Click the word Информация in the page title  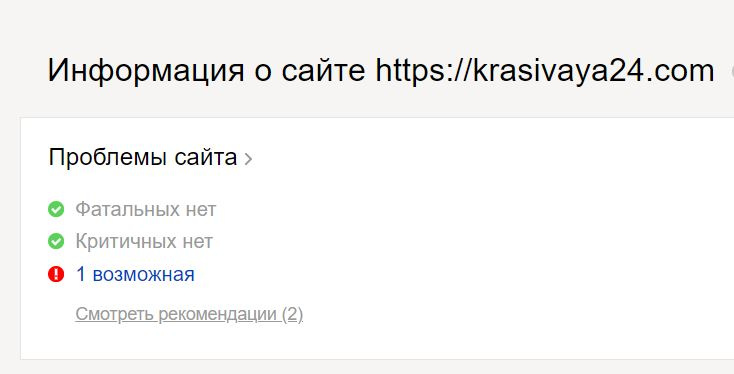coord(146,71)
